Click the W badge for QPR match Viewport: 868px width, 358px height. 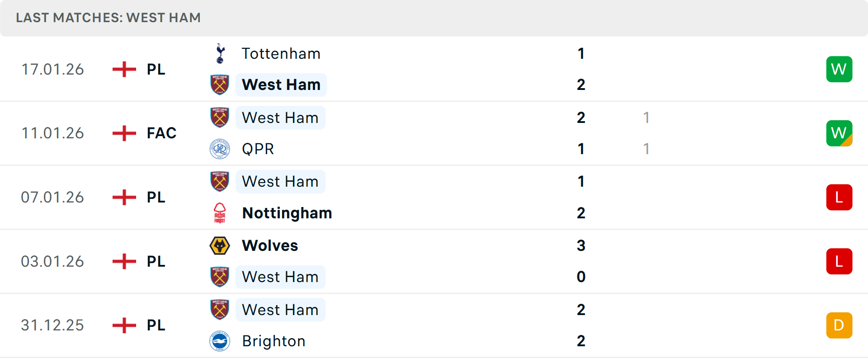click(x=839, y=133)
